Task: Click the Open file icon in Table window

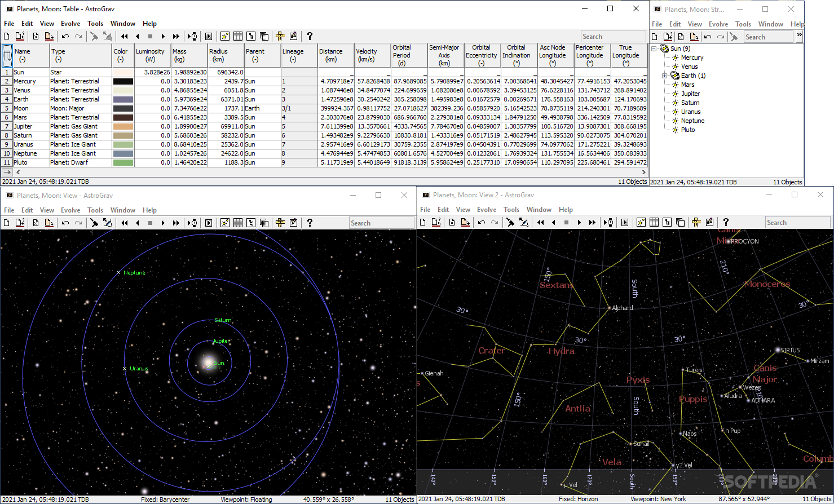Action: click(x=20, y=36)
